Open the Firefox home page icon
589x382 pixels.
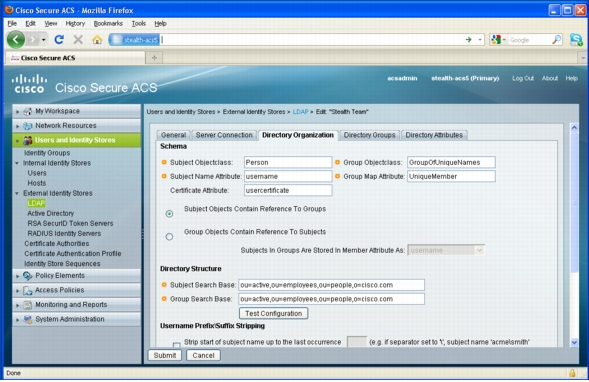(97, 39)
